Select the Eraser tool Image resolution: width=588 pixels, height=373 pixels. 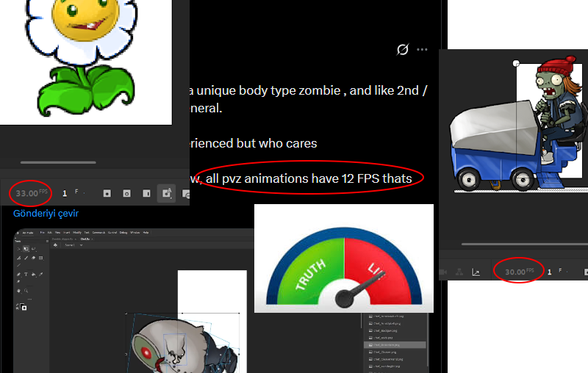coord(33,258)
